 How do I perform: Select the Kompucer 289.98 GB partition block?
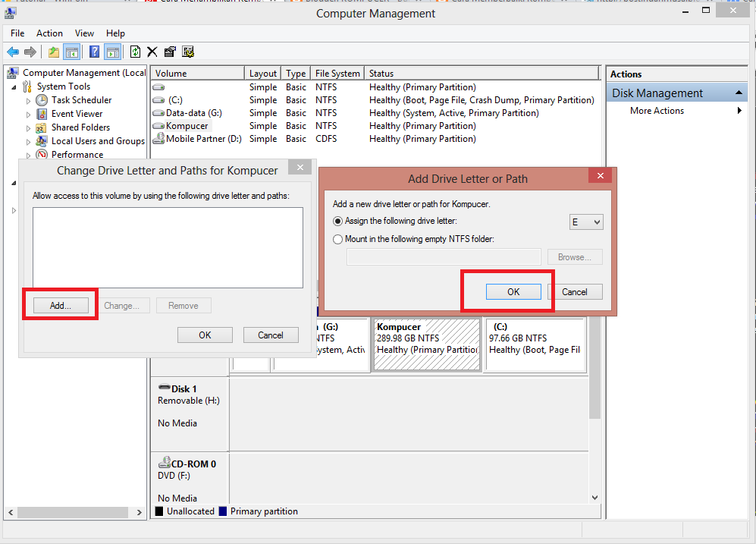tap(427, 344)
